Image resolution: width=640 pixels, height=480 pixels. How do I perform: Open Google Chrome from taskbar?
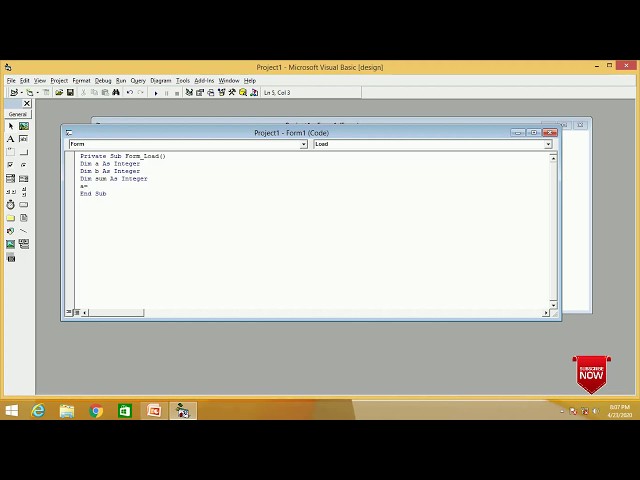[96, 411]
